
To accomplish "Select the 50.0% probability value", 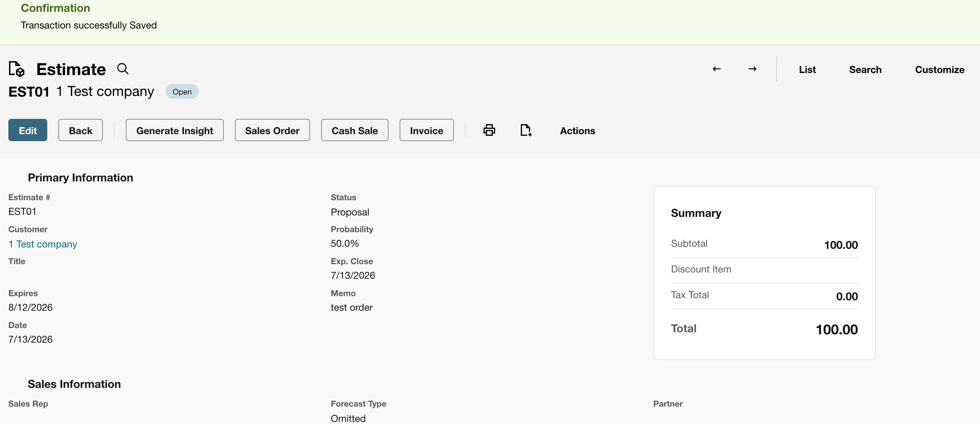I will point(344,243).
